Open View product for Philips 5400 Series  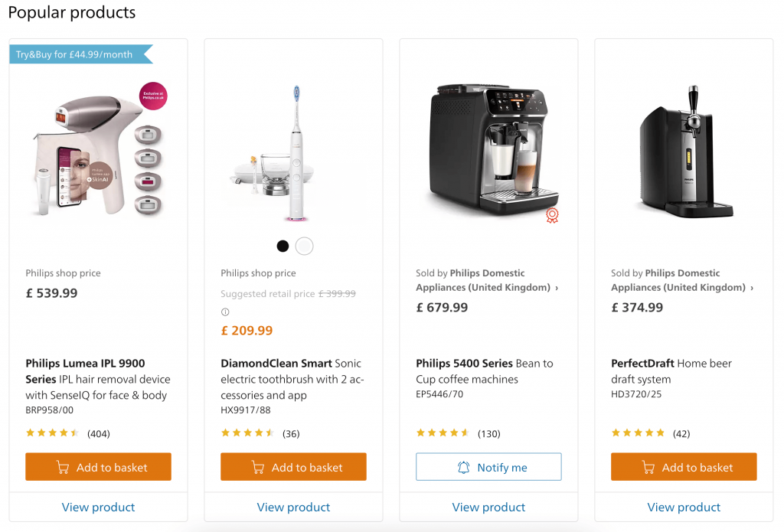coord(488,507)
